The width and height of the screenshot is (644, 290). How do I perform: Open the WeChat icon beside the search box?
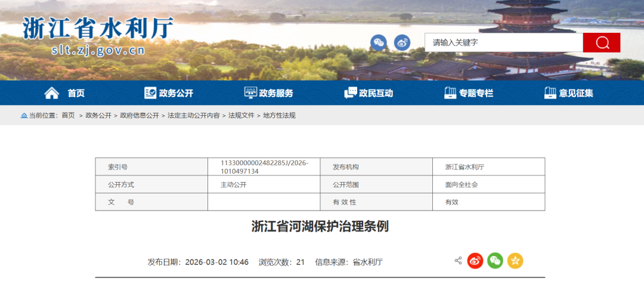pos(378,42)
